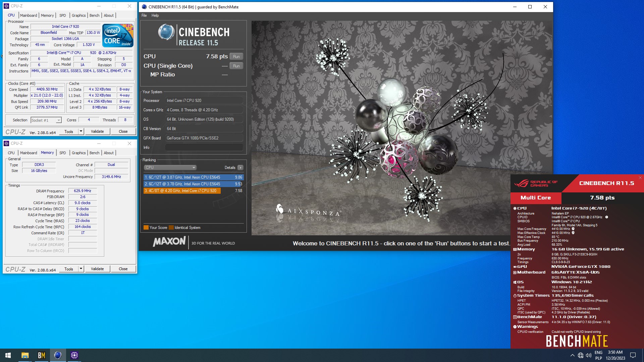Run the CPU (Single Core) test

(x=236, y=66)
